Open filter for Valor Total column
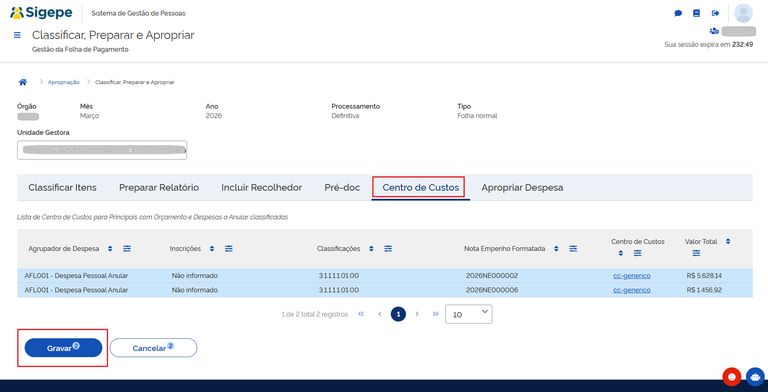768x392 pixels. [x=696, y=253]
